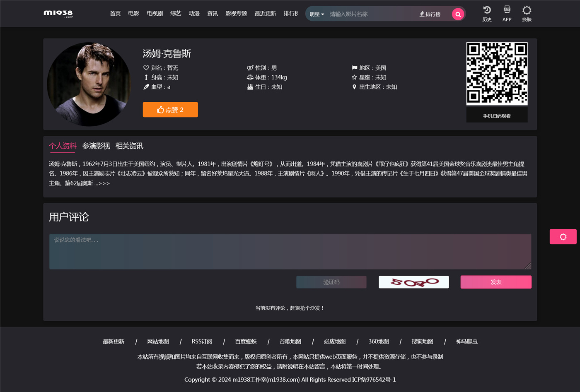
Task: Click the heart icon beside 别名
Action: tap(146, 68)
